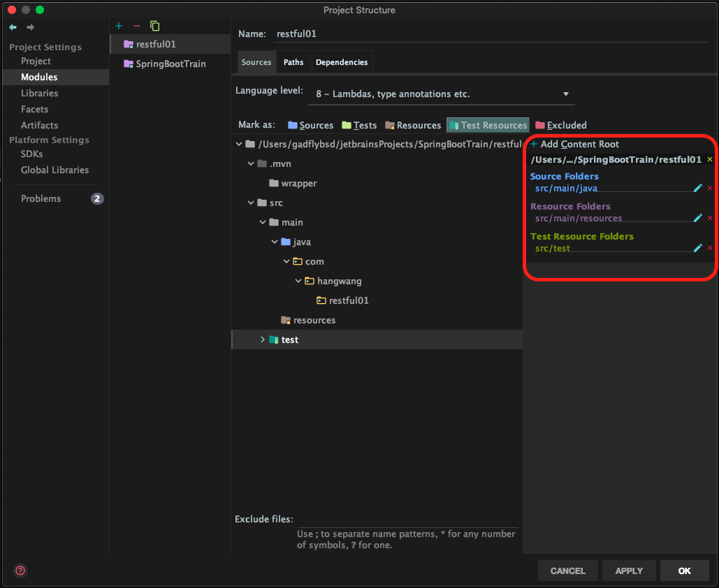The image size is (719, 588).
Task: Click the add module plus icon
Action: coord(119,26)
